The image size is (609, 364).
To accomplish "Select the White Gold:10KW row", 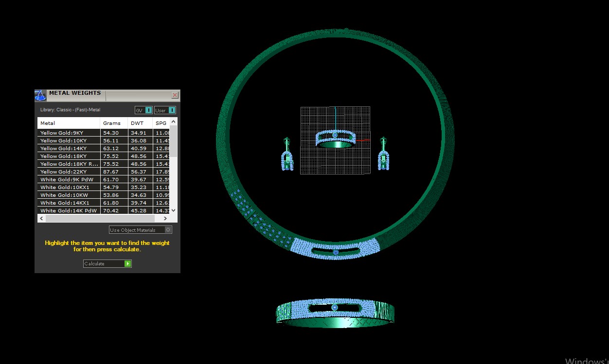I will (104, 195).
